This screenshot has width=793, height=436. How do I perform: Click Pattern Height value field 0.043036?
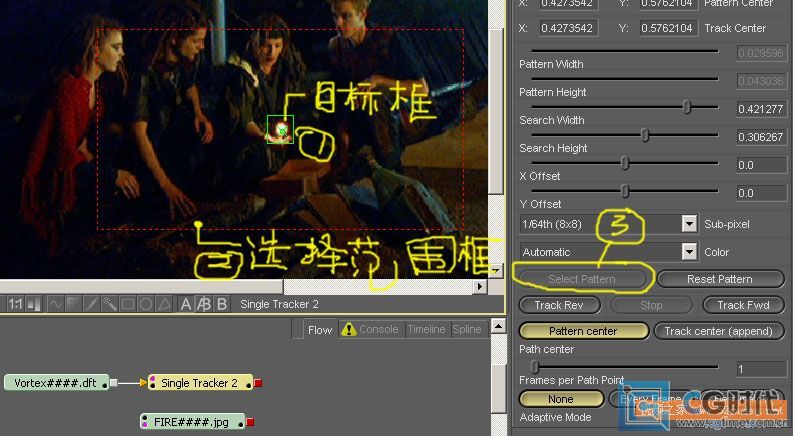pos(761,81)
